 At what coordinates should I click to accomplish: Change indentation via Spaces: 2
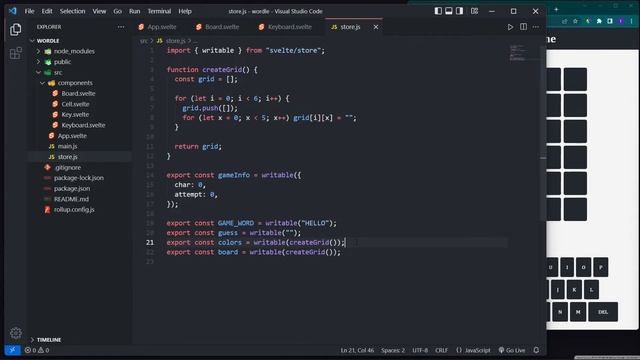393,350
